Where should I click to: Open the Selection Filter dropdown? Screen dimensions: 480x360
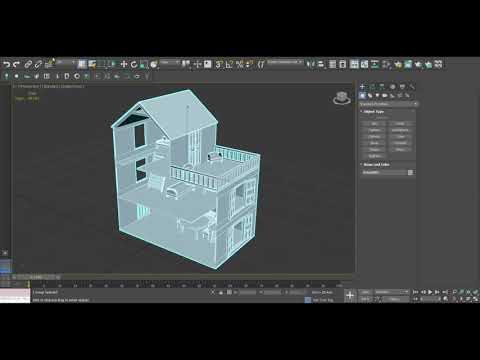(65, 62)
